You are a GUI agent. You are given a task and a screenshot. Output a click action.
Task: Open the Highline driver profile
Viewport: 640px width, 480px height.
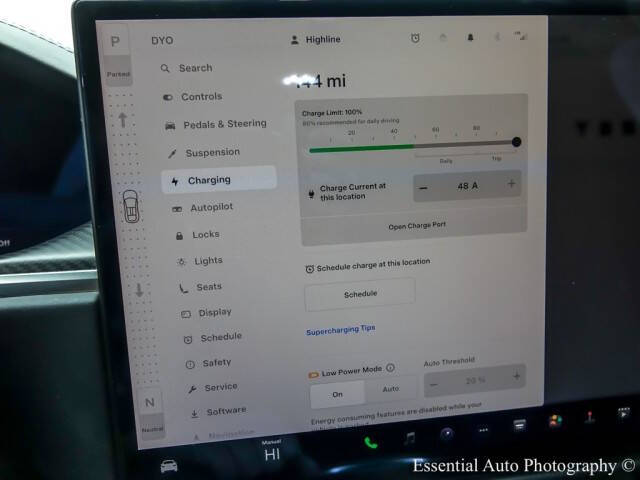(x=315, y=40)
